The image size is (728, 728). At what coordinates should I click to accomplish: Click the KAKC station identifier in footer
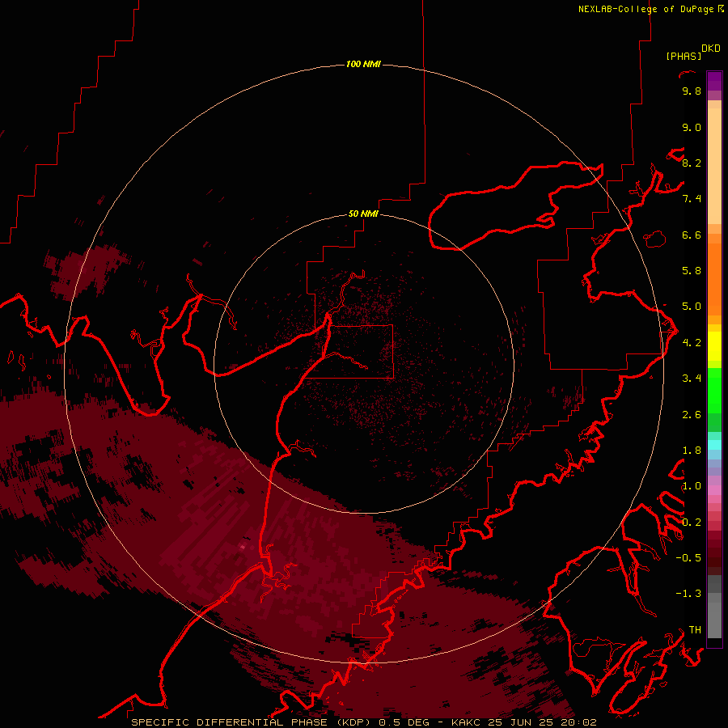point(467,722)
